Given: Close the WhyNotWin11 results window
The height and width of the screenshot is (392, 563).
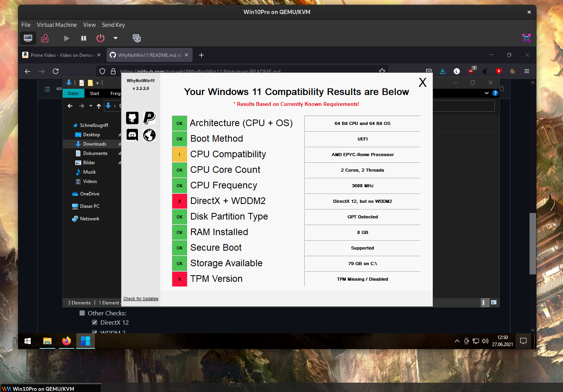Looking at the screenshot, I should 423,83.
